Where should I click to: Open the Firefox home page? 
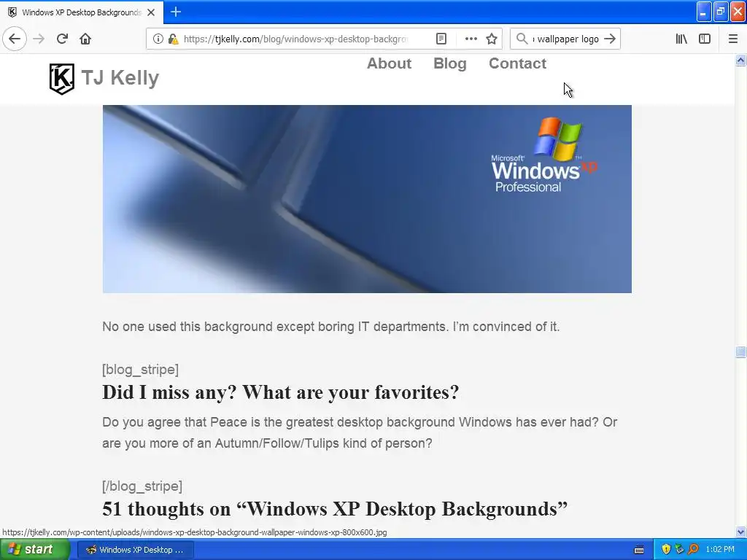85,39
